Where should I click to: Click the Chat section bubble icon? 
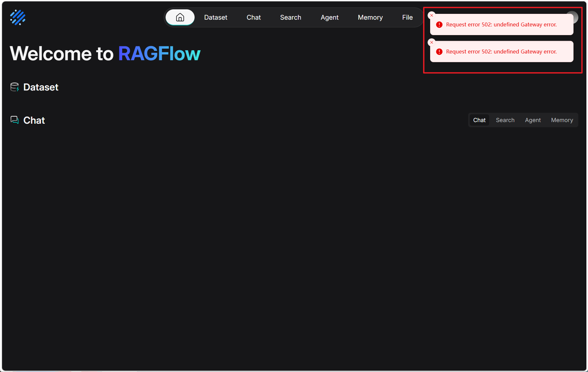pyautogui.click(x=14, y=120)
